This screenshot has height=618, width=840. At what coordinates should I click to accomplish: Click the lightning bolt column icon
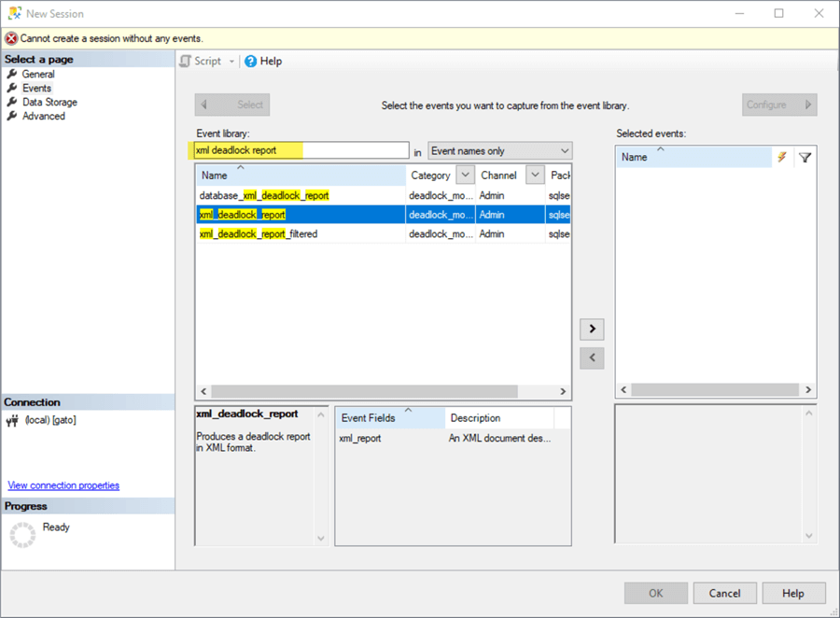[782, 158]
